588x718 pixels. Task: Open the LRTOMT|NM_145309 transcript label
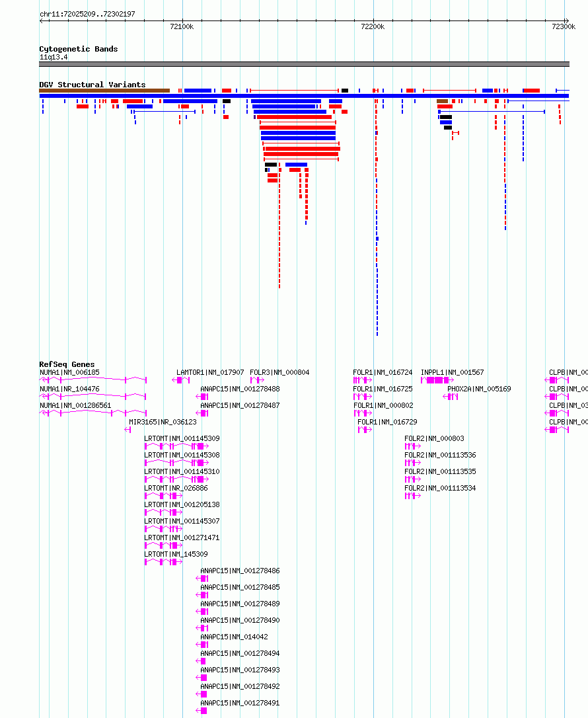click(176, 554)
